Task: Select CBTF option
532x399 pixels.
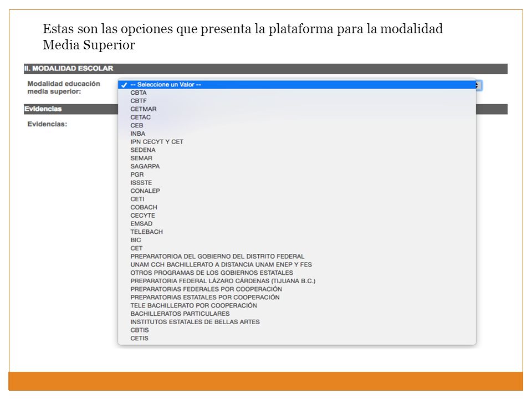Action: pyautogui.click(x=297, y=101)
